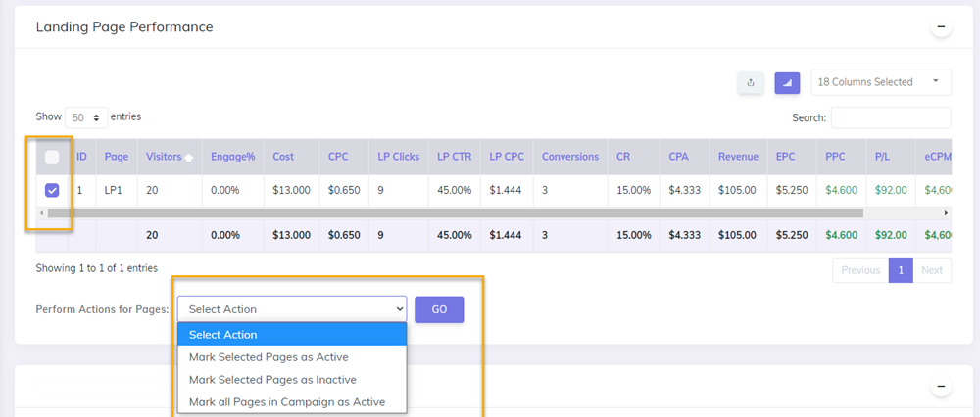Click the scrollbar left arrow
980x417 pixels.
(x=41, y=212)
